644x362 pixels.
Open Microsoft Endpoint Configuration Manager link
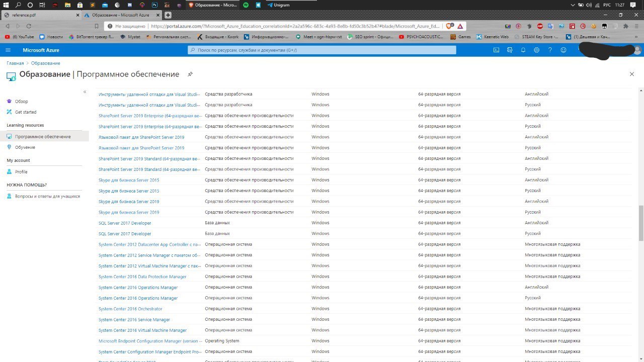click(150, 341)
